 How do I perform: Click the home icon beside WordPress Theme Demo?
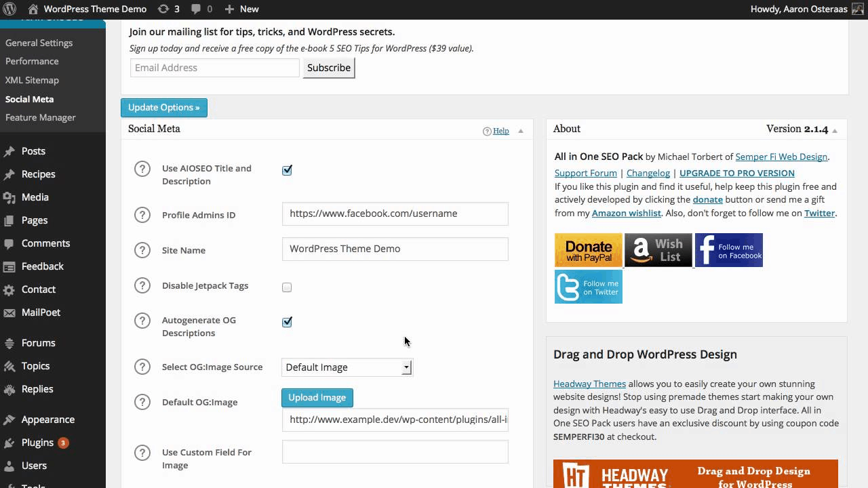(x=33, y=9)
